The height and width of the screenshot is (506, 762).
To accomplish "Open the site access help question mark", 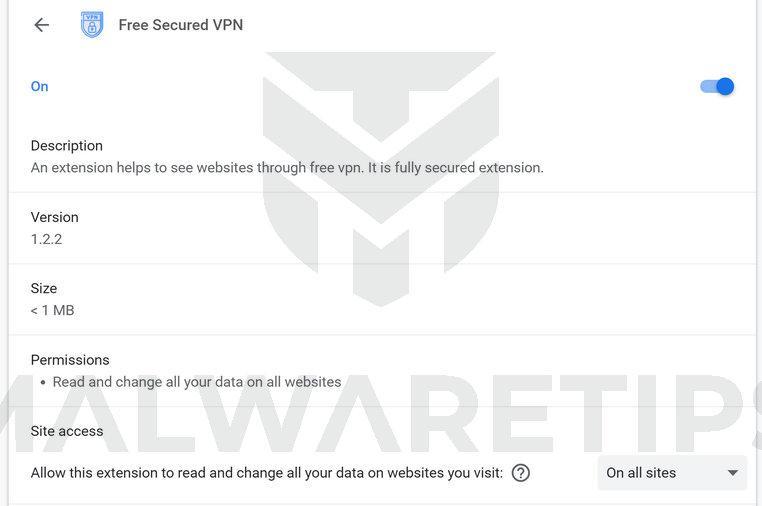I will coord(520,473).
